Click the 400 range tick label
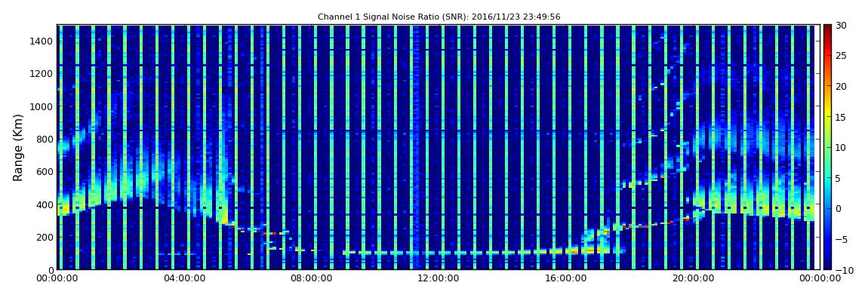The height and width of the screenshot is (307, 868). point(45,204)
